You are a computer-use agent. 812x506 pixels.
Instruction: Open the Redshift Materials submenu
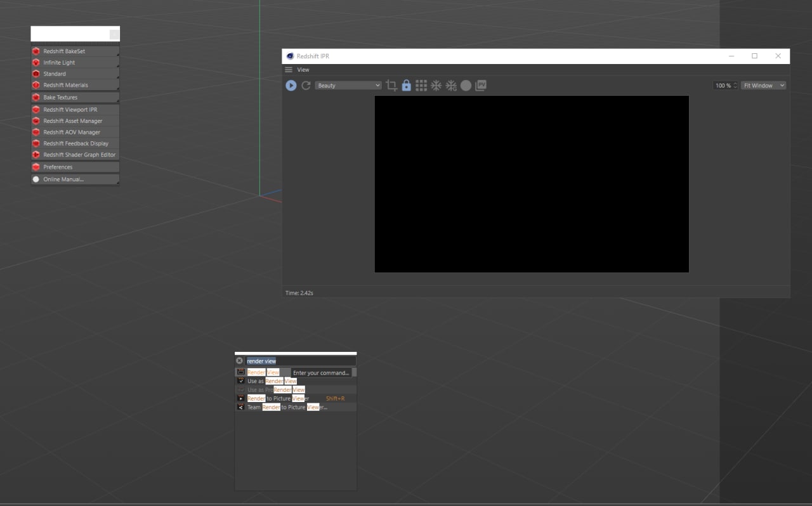pos(75,85)
